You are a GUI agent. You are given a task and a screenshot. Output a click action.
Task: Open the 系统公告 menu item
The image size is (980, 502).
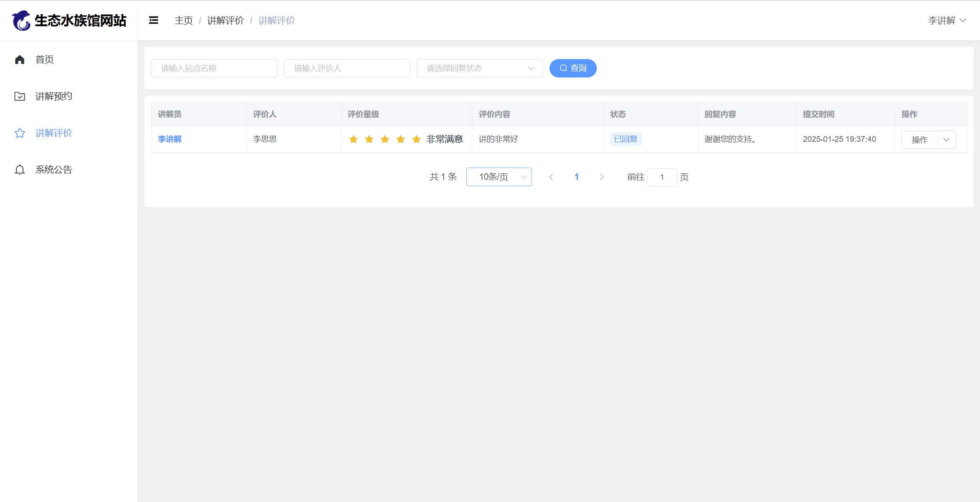(53, 170)
